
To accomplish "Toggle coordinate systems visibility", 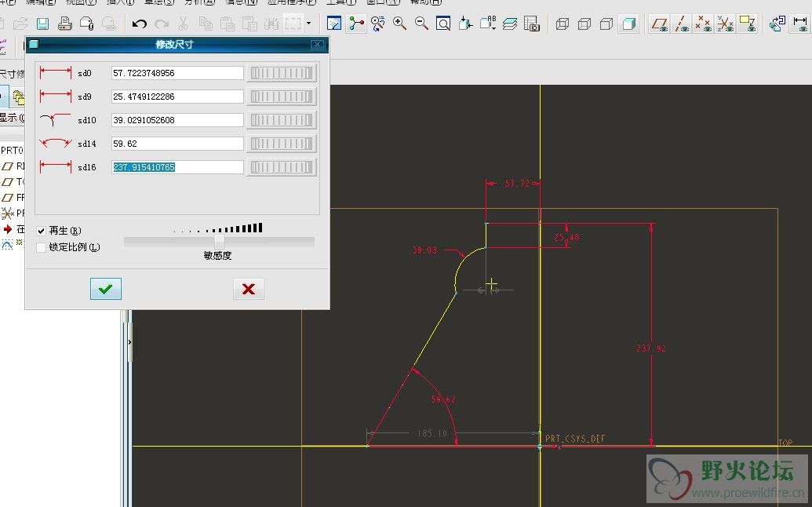I will pos(725,24).
